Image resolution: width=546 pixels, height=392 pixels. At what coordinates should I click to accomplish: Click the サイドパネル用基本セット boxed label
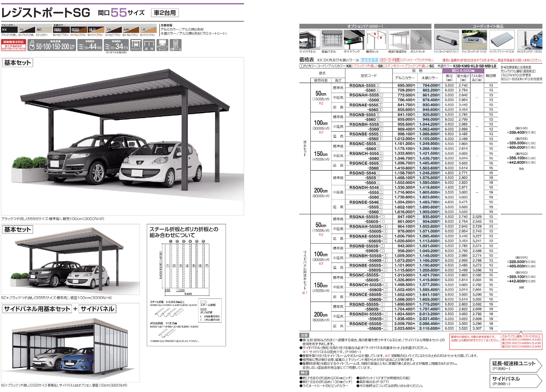tap(36, 309)
